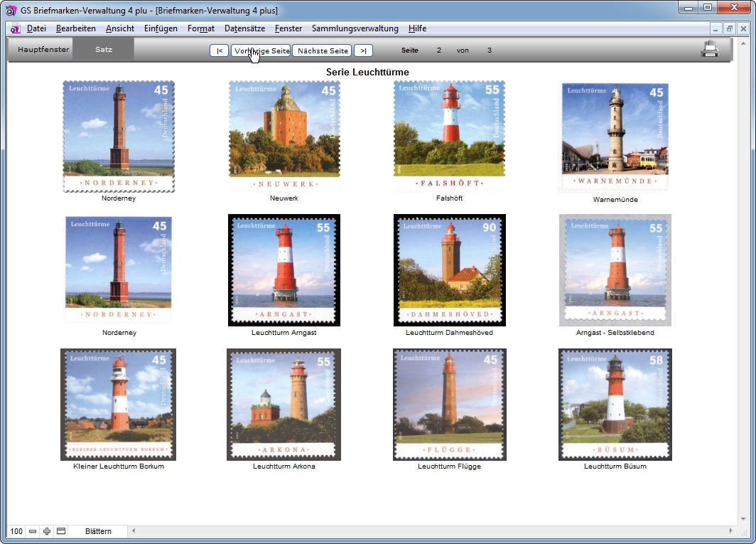Jump to the last page arrow button

click(x=363, y=50)
